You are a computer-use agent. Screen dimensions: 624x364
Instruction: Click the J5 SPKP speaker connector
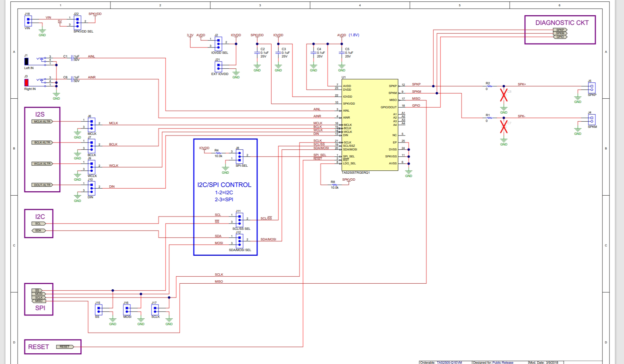(x=591, y=88)
